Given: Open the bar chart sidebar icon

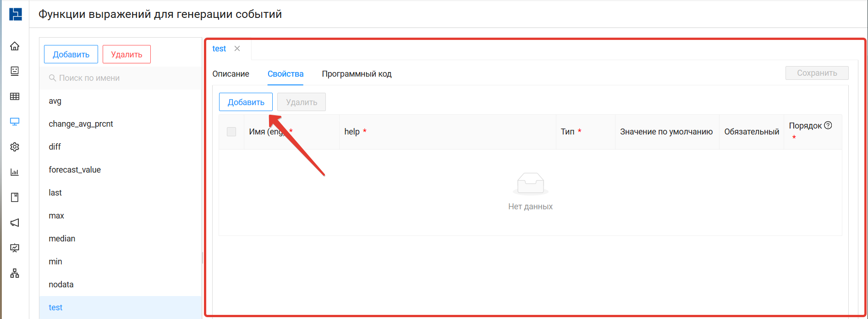Looking at the screenshot, I should pyautogui.click(x=15, y=172).
